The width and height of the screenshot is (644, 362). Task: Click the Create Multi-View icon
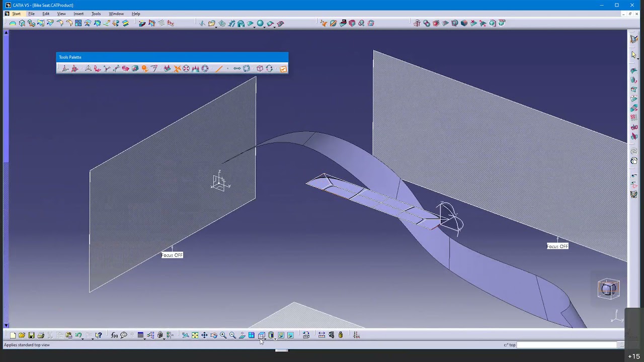point(252,335)
